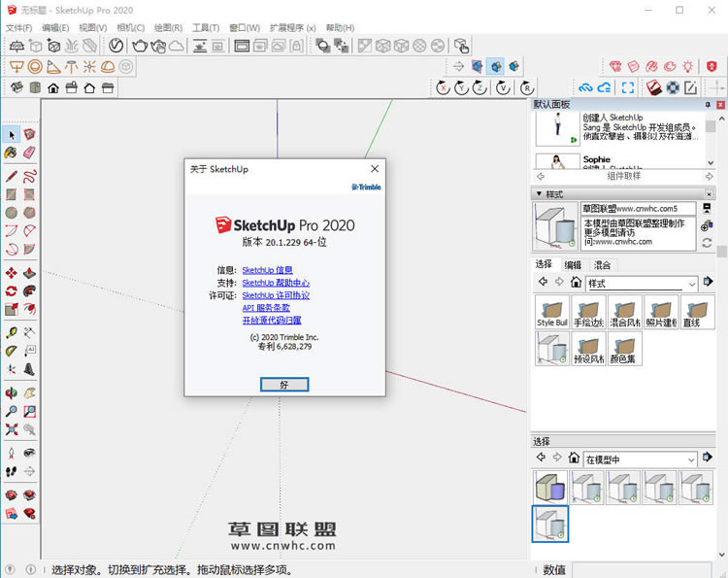Image resolution: width=728 pixels, height=578 pixels.
Task: Close the 样式 panel with its small x
Action: point(709,193)
